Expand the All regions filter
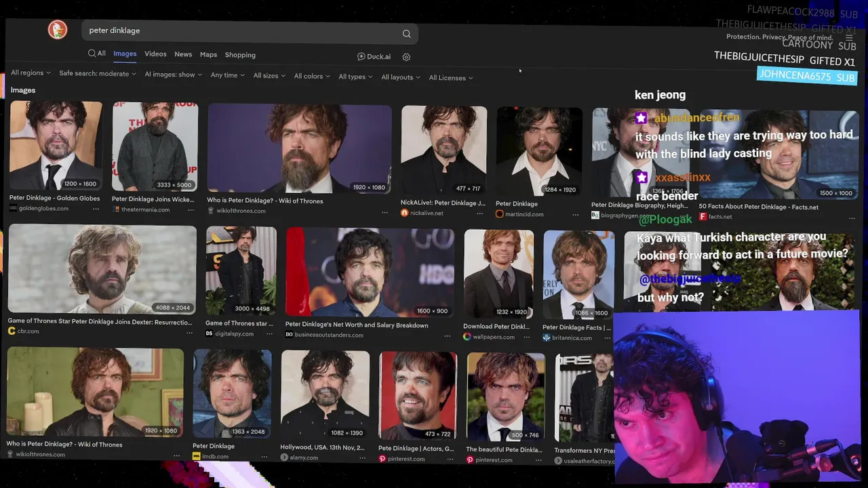Viewport: 868px width, 488px height. 31,73
